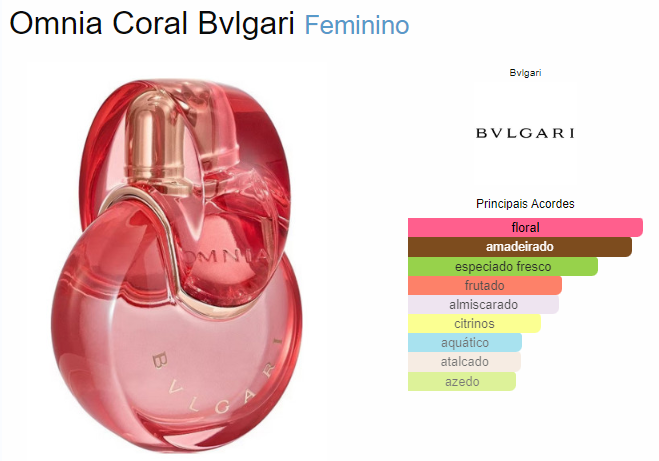The width and height of the screenshot is (659, 461).
Task: Select the amadeirado accord bar
Action: click(x=520, y=247)
